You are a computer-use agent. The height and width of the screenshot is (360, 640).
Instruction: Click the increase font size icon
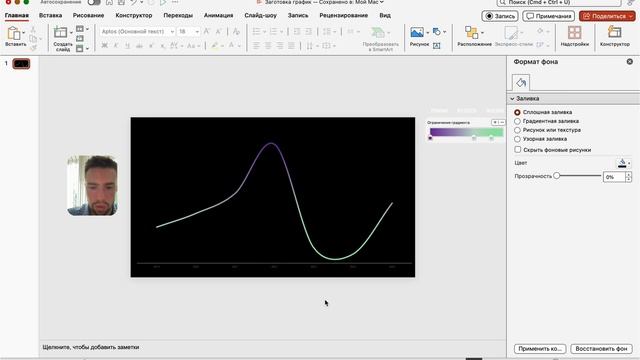point(207,31)
